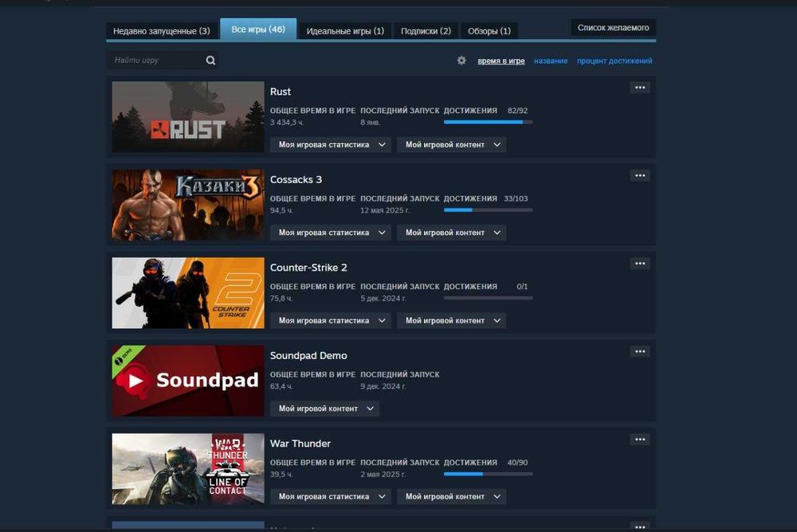The height and width of the screenshot is (532, 797).
Task: Click the search magnifier icon
Action: (210, 61)
